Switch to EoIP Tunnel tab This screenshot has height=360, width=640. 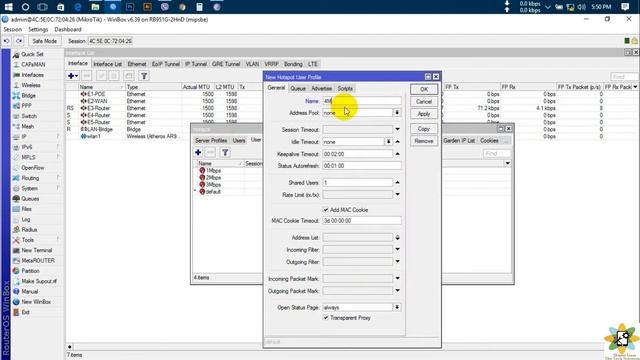pyautogui.click(x=166, y=64)
